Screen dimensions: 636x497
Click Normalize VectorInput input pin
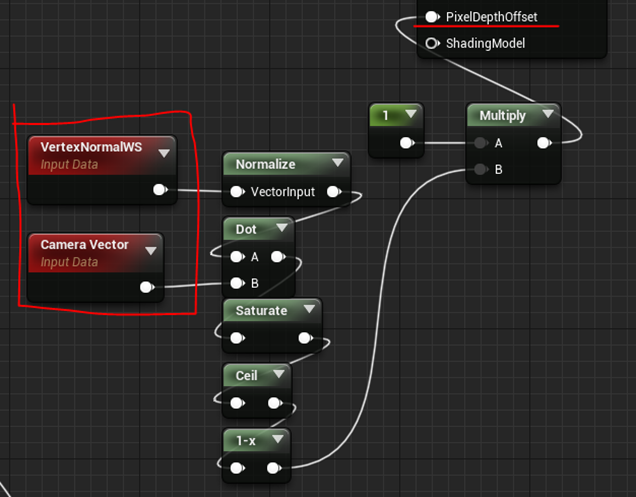237,191
